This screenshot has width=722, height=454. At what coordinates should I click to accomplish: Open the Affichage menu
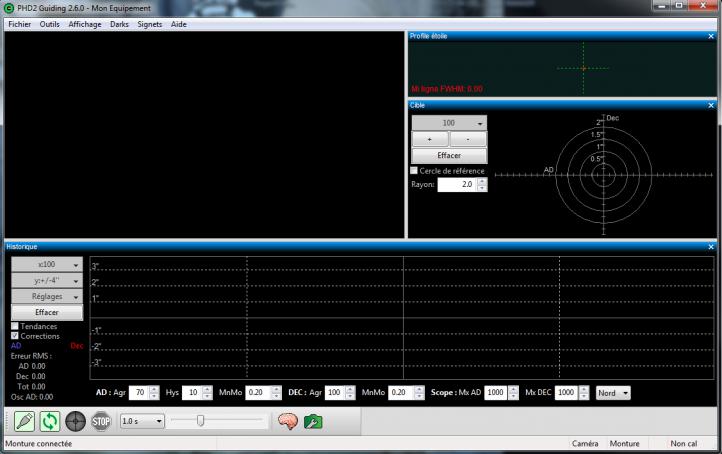click(85, 24)
